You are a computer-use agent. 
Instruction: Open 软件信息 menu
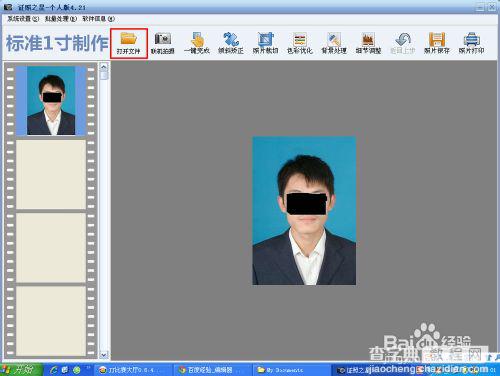click(x=99, y=19)
